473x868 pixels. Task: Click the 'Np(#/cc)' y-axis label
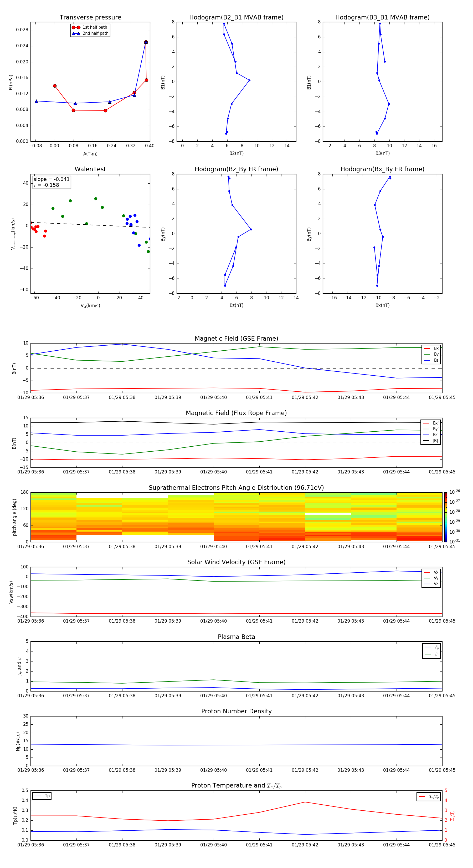pyautogui.click(x=18, y=741)
